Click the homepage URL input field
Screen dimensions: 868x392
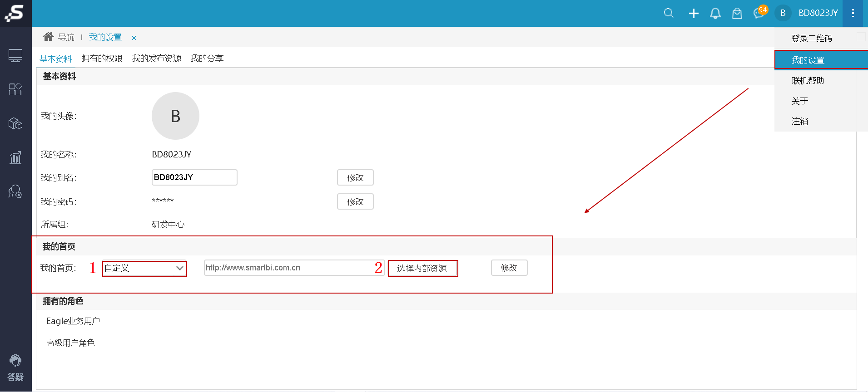pos(294,268)
